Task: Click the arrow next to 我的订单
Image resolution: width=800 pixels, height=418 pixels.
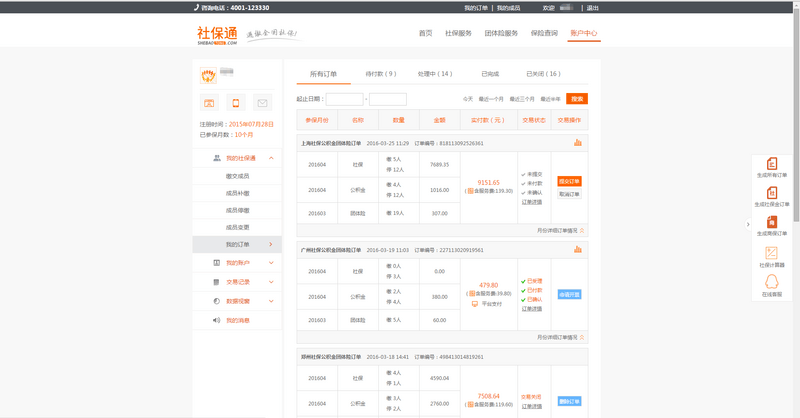Action: (x=270, y=244)
